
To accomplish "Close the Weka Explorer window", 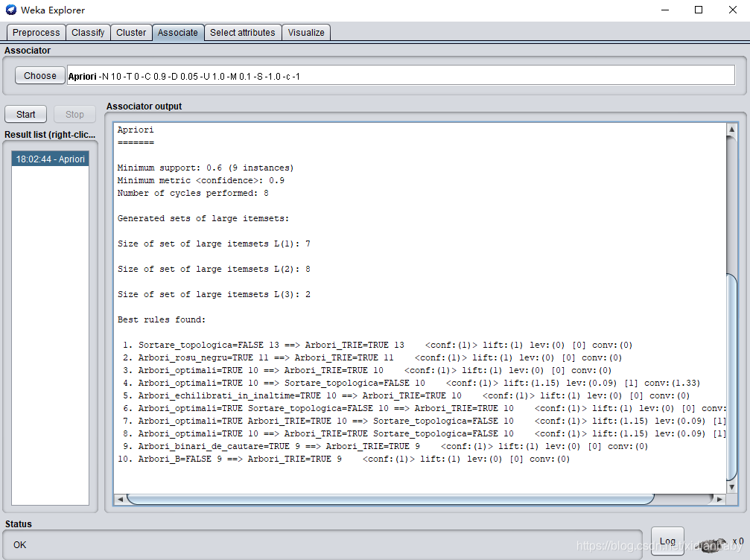I will 732,10.
